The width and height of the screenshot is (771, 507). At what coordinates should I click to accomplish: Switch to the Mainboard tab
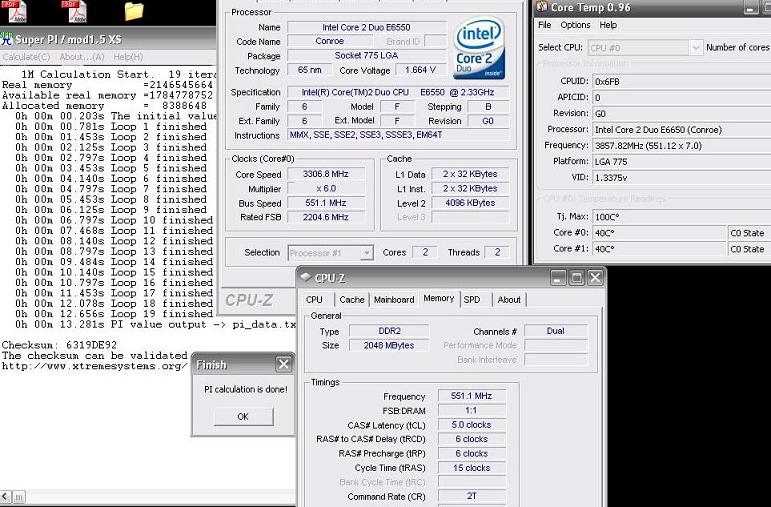394,299
